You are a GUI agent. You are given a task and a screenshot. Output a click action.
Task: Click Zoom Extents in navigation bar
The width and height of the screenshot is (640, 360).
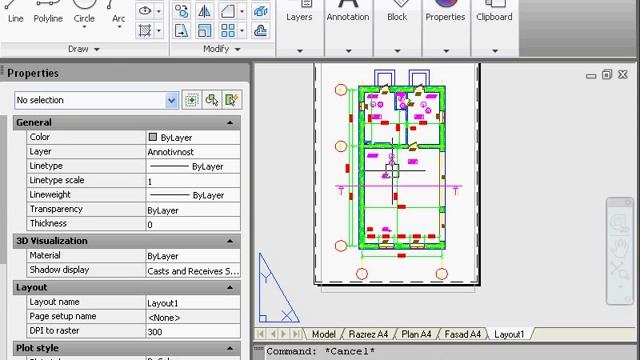coord(620,270)
